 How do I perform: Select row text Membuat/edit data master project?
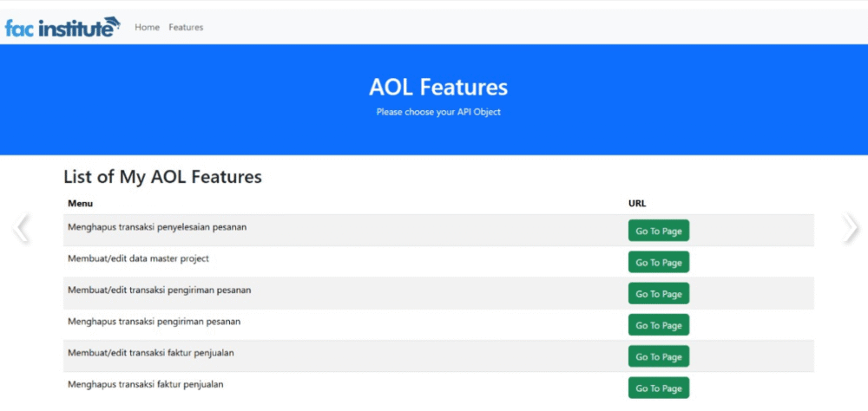pos(138,258)
